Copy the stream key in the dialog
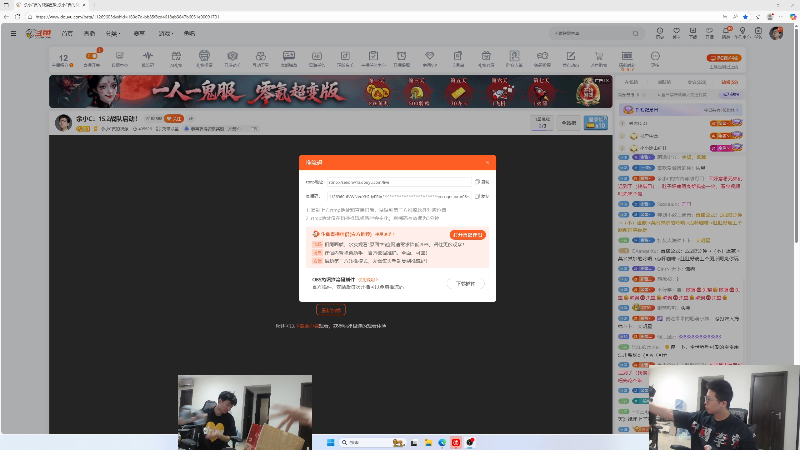 [482, 196]
